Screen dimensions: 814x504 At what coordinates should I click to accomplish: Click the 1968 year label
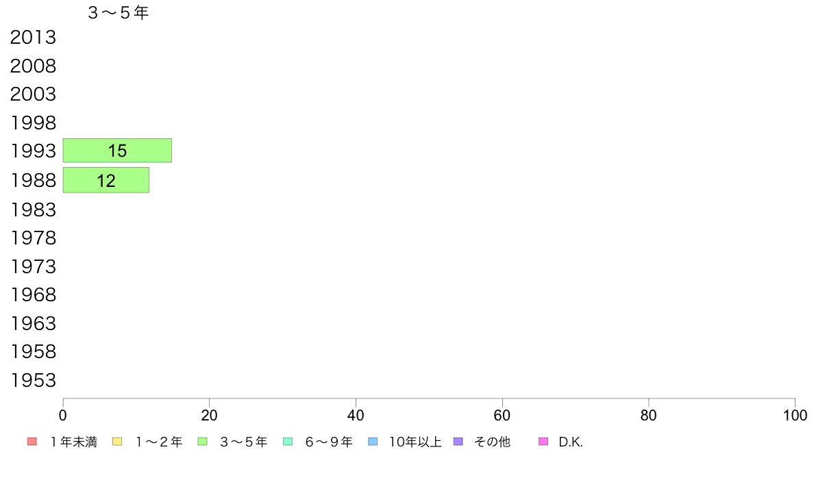pos(33,295)
